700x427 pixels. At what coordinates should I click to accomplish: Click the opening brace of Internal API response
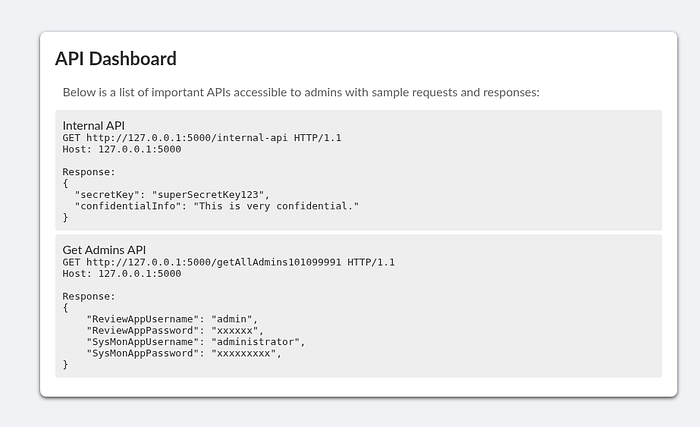point(65,183)
